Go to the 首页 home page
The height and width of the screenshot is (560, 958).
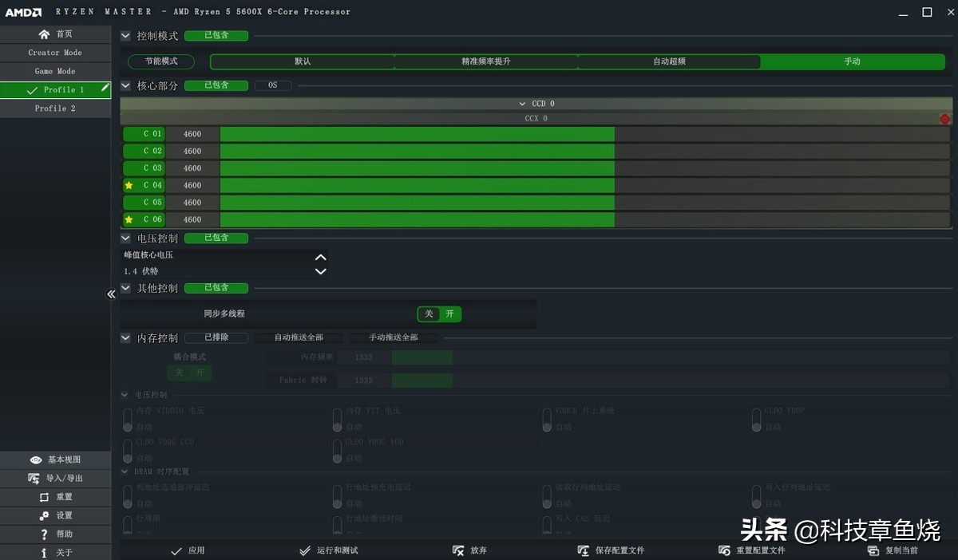pos(55,34)
